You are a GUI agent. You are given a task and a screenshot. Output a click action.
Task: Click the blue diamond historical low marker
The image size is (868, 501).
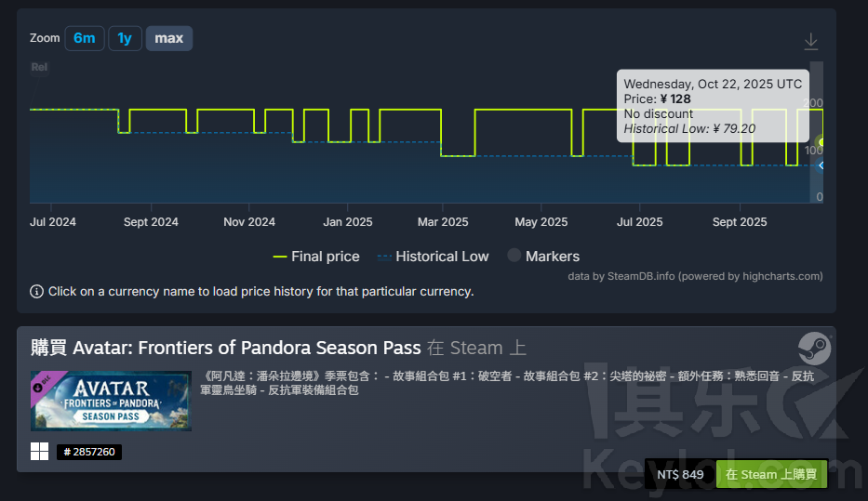821,165
